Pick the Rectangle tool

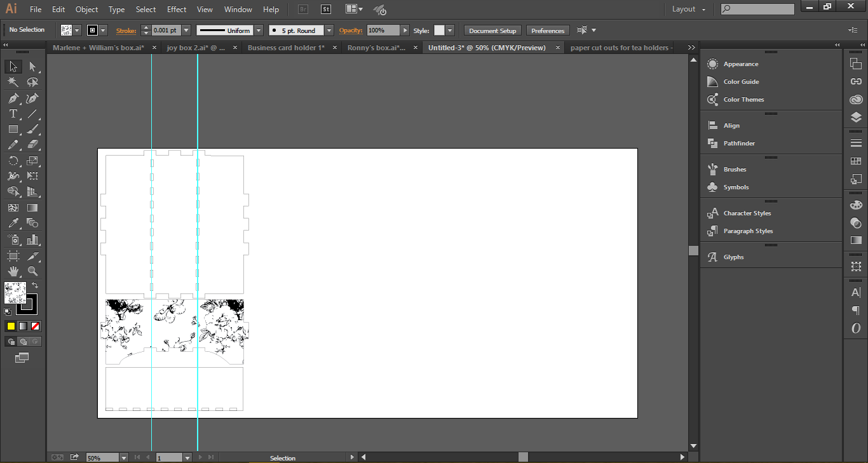pyautogui.click(x=13, y=130)
